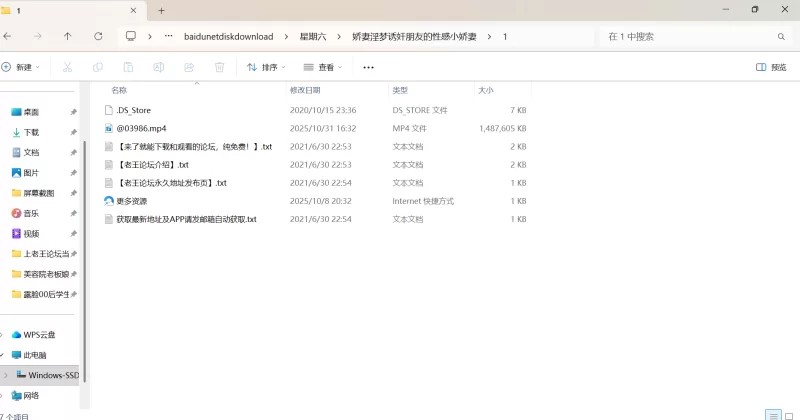Open the breadcrumb ellipsis for hidden path
The image size is (800, 420).
coord(168,36)
